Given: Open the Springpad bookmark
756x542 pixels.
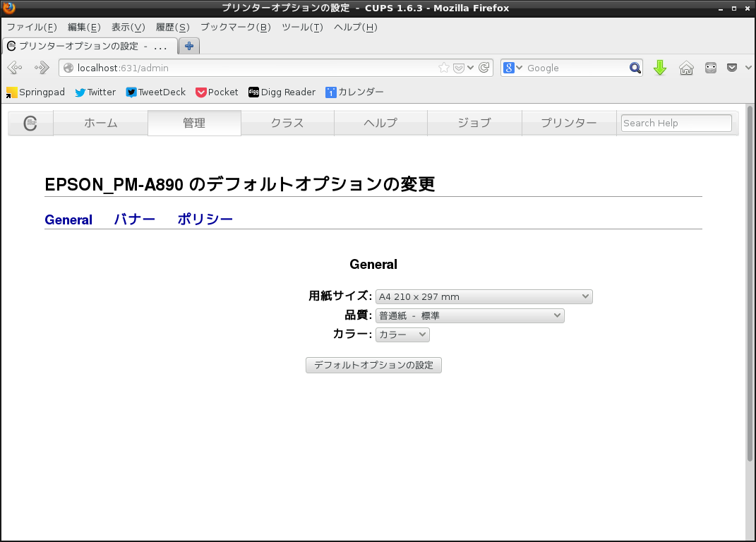Looking at the screenshot, I should point(35,92).
